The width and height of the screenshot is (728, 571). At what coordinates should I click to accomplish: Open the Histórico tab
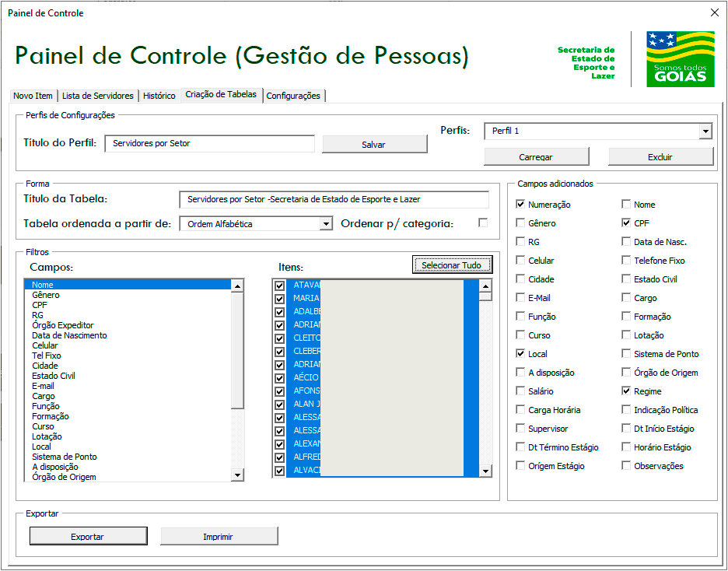point(159,96)
